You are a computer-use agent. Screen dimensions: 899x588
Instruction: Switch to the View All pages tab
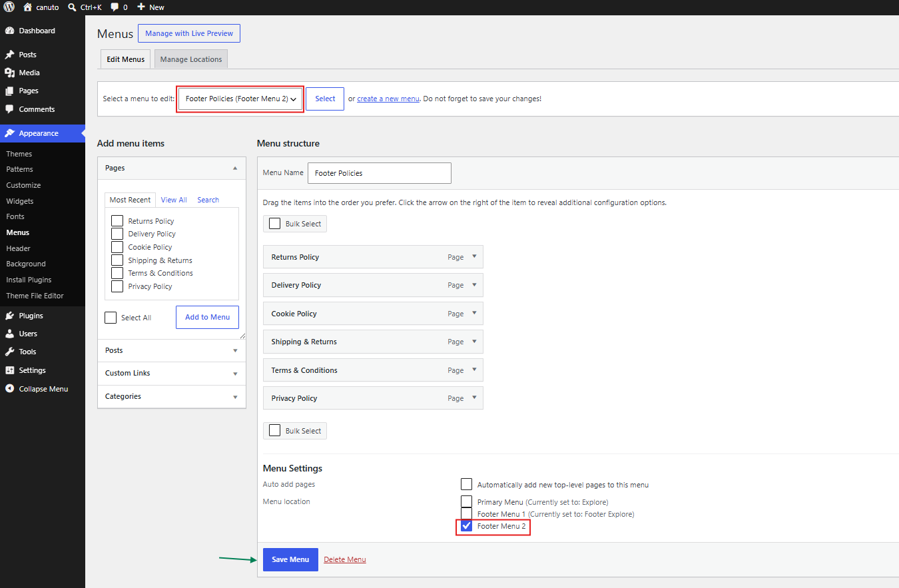coord(174,200)
